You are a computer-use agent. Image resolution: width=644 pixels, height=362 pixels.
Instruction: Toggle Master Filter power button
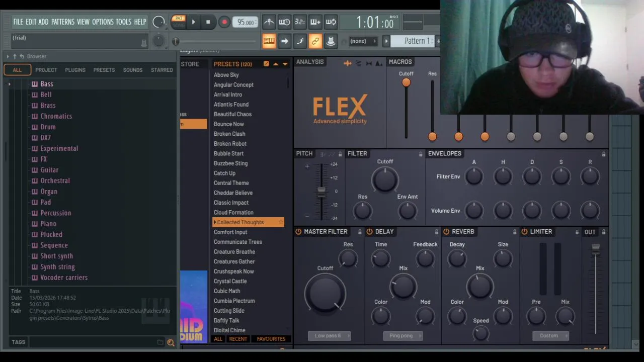[298, 232]
